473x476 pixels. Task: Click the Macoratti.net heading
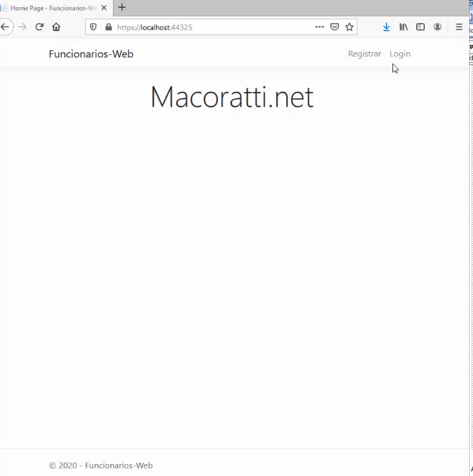pos(232,97)
